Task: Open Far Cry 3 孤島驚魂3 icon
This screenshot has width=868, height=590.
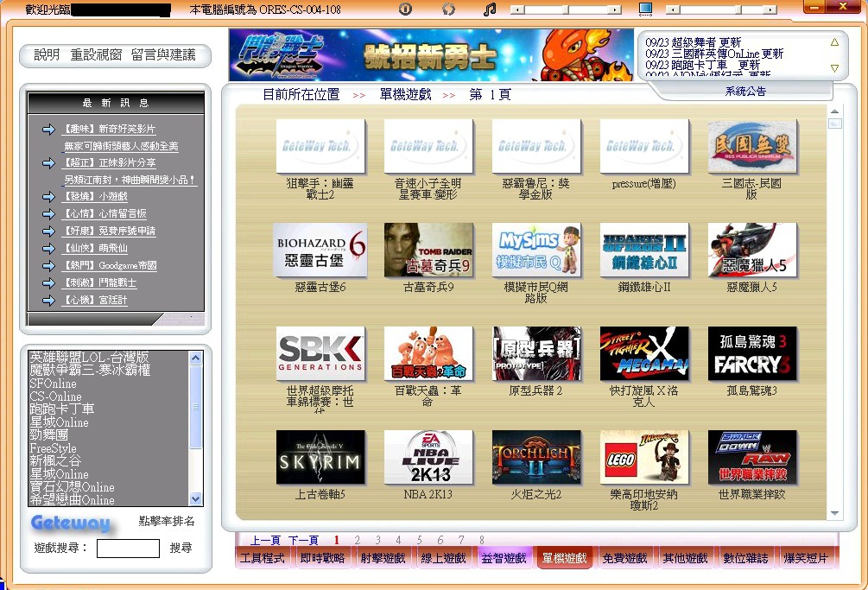Action: pos(752,353)
